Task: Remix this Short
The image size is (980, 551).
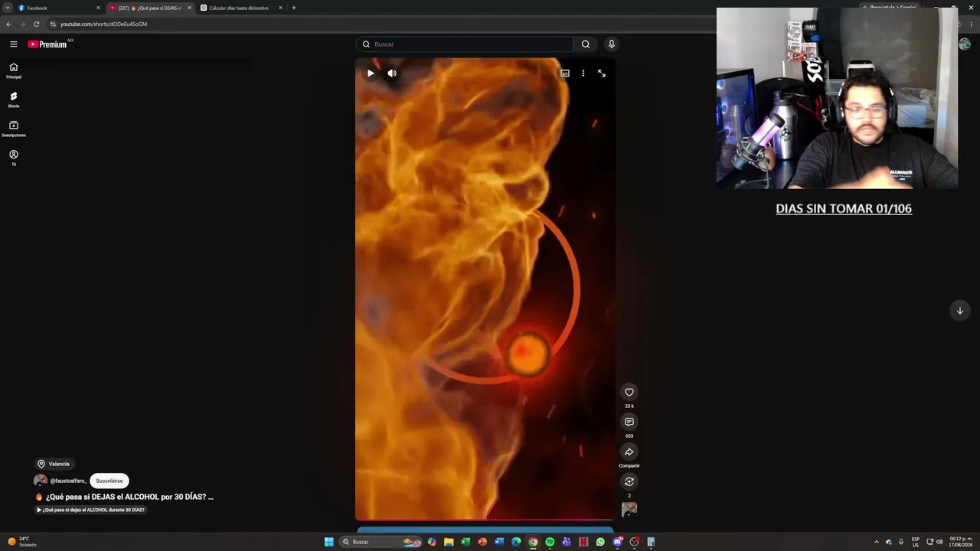Action: click(629, 481)
